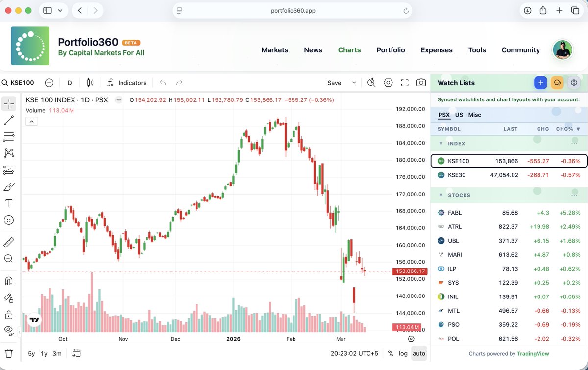Select the trend line drawing tool

pyautogui.click(x=9, y=120)
